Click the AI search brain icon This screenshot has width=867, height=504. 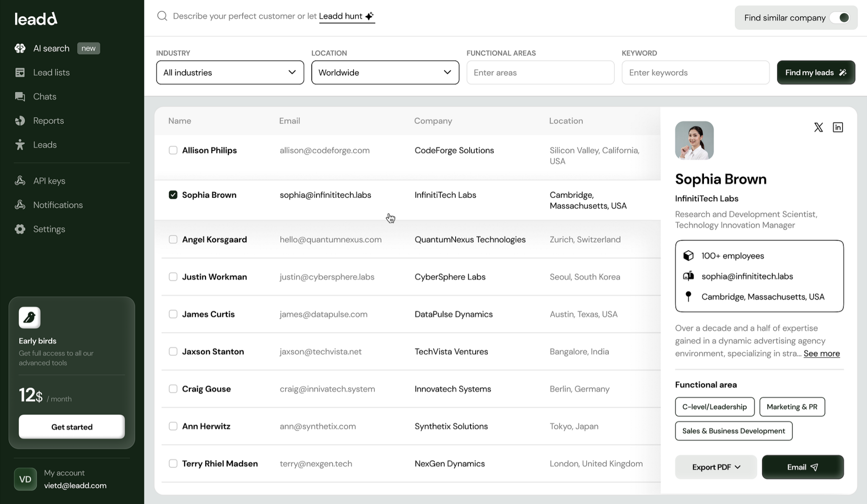point(20,48)
